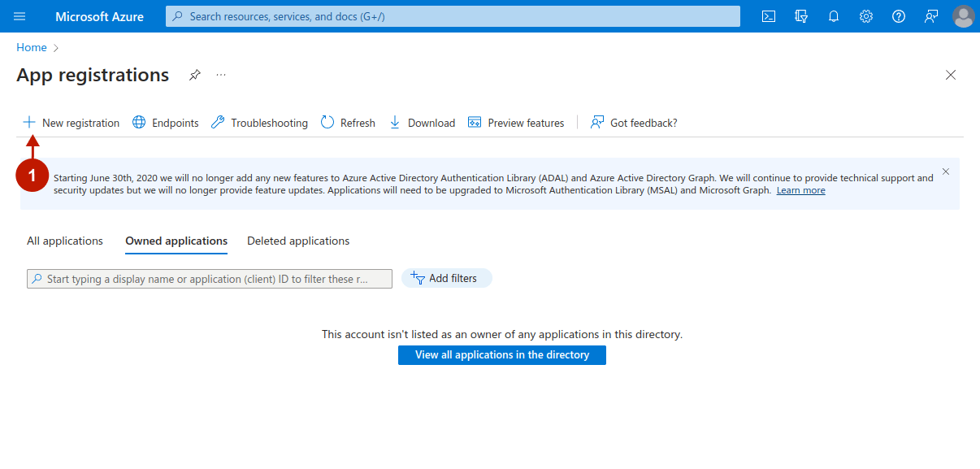Show notifications bell panel

(834, 16)
